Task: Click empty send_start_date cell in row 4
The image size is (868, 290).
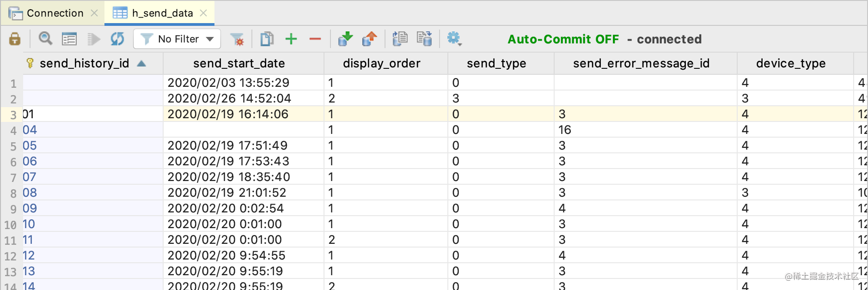Action: [243, 130]
